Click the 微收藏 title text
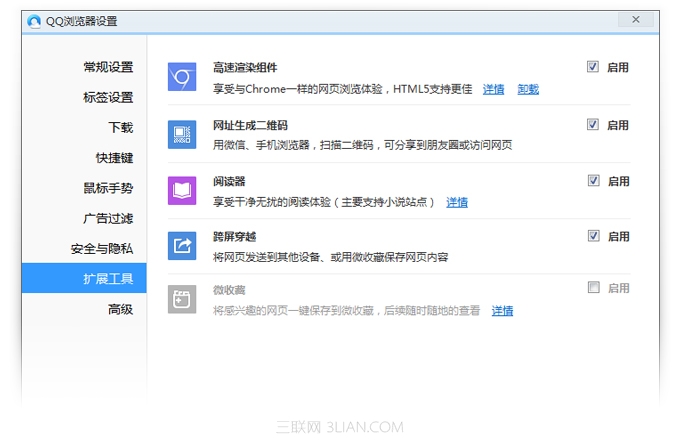The width and height of the screenshot is (680, 440). [x=229, y=290]
